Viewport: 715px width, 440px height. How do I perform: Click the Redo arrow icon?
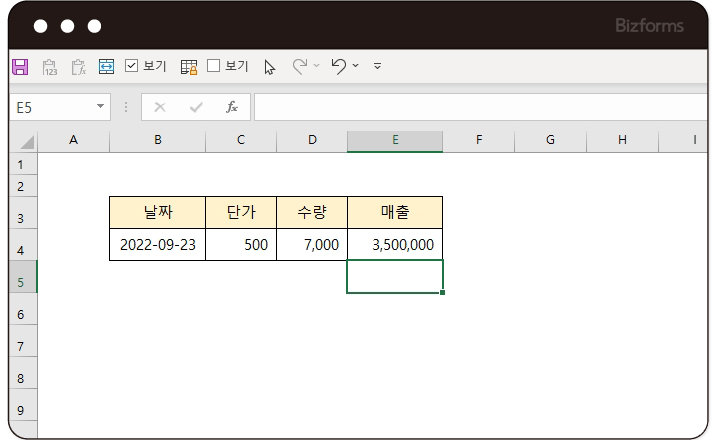(x=300, y=66)
